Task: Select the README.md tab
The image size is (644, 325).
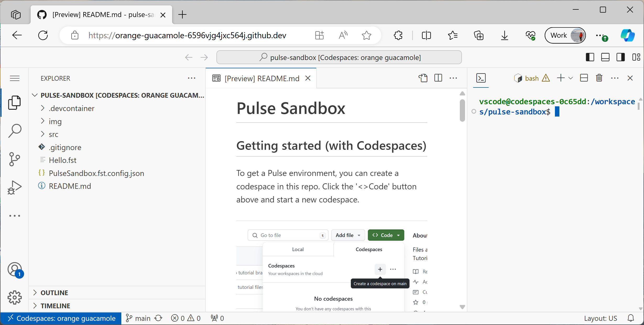Action: point(262,78)
